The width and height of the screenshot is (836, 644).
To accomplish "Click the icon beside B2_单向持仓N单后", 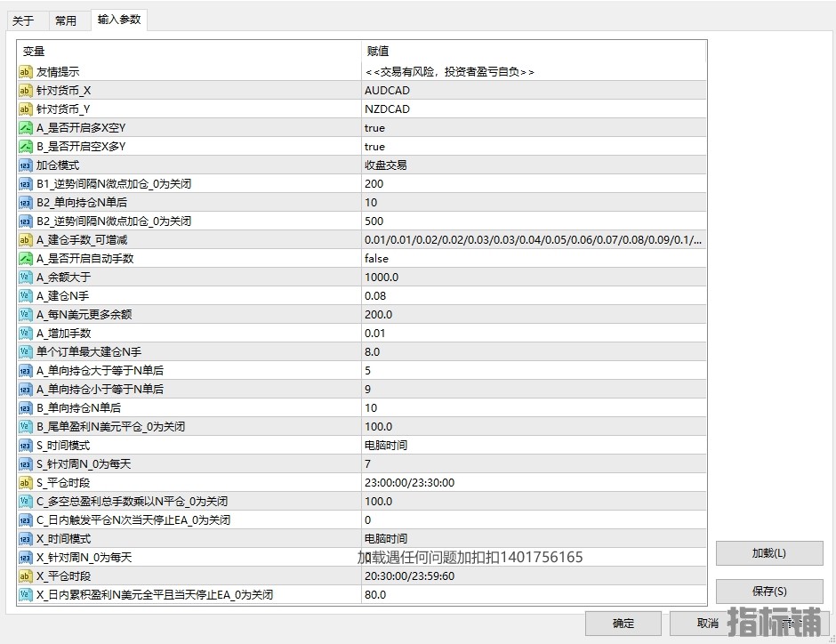I will (26, 203).
